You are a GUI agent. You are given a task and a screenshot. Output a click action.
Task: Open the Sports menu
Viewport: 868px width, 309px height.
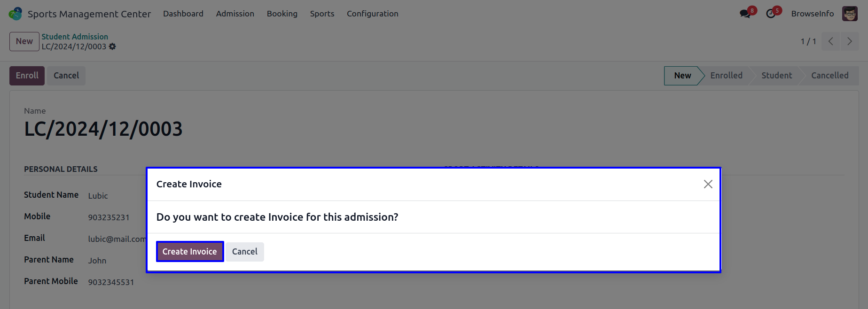pos(322,14)
